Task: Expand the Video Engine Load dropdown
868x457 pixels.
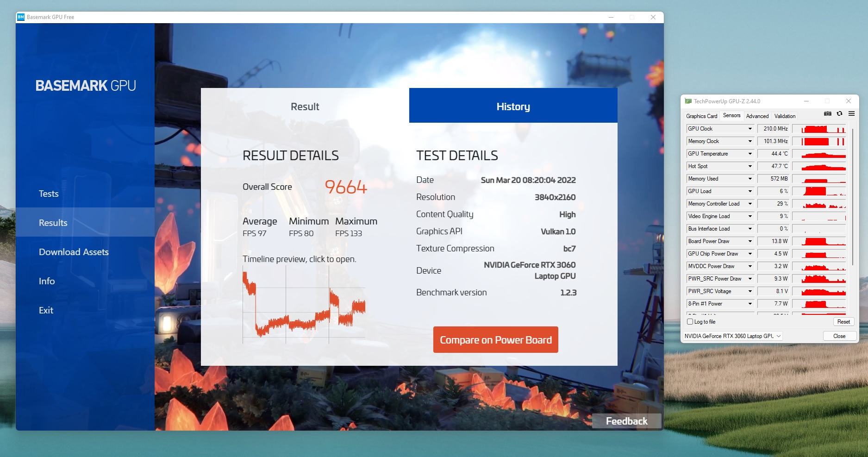Action: tap(750, 216)
